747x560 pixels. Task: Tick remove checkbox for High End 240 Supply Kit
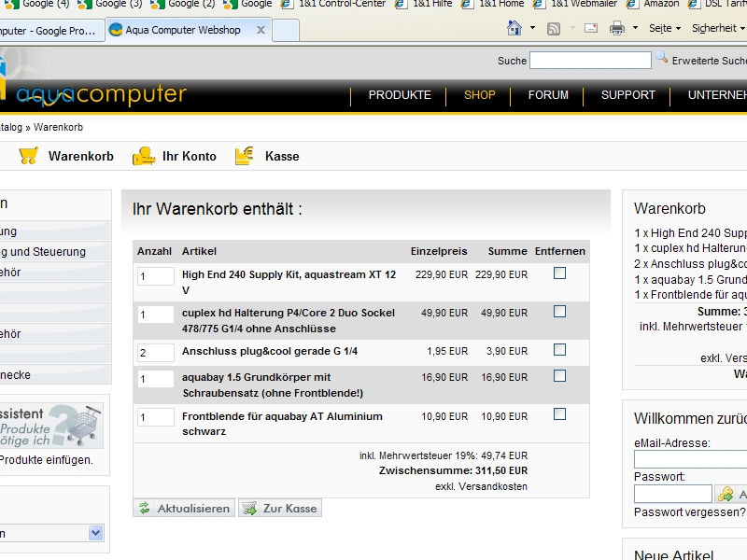pyautogui.click(x=559, y=273)
